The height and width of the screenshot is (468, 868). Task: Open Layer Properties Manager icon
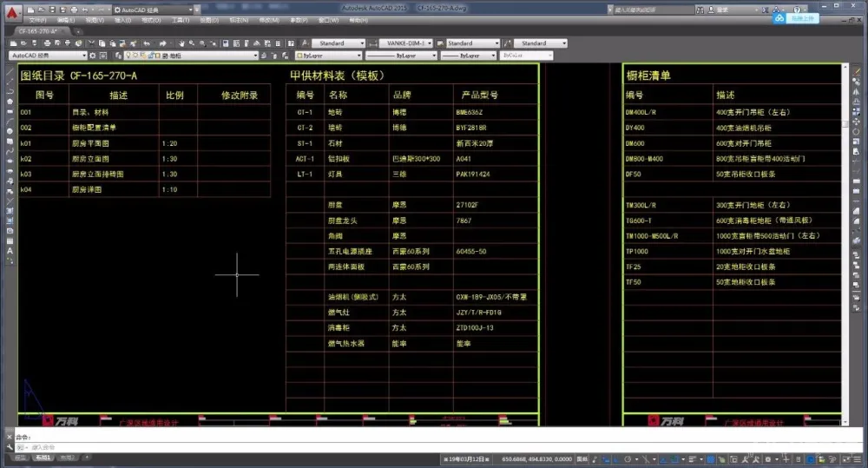point(118,56)
